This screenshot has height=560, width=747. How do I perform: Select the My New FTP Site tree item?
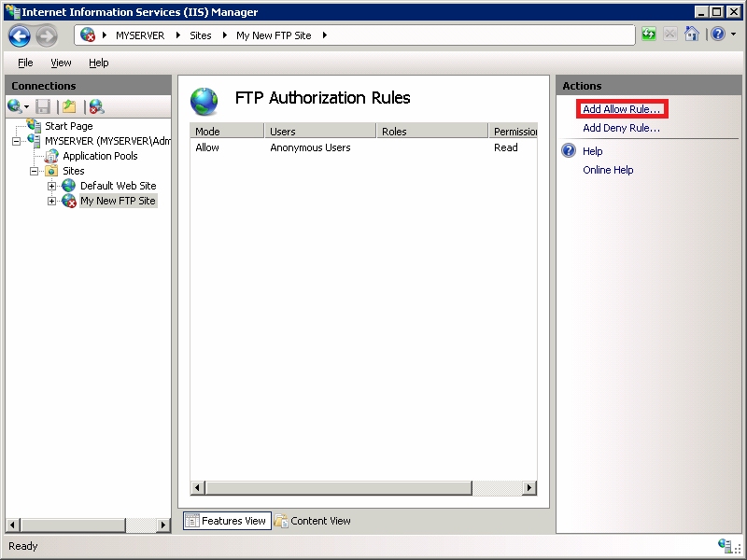119,201
